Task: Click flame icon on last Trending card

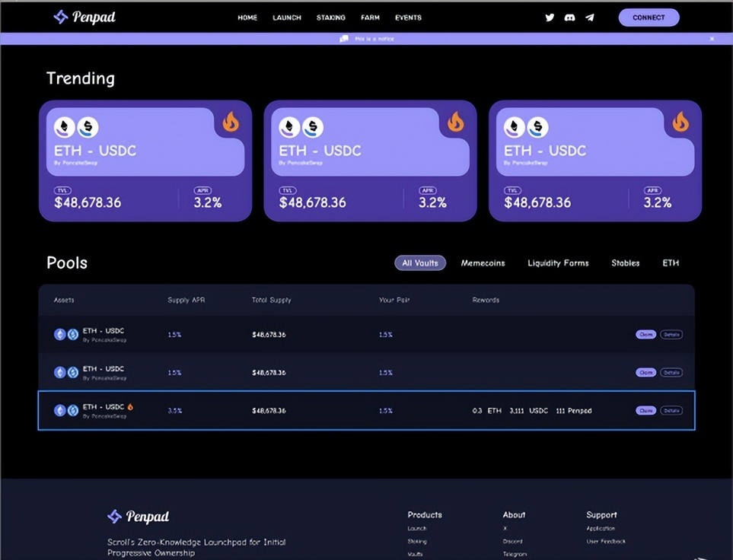Action: (680, 122)
